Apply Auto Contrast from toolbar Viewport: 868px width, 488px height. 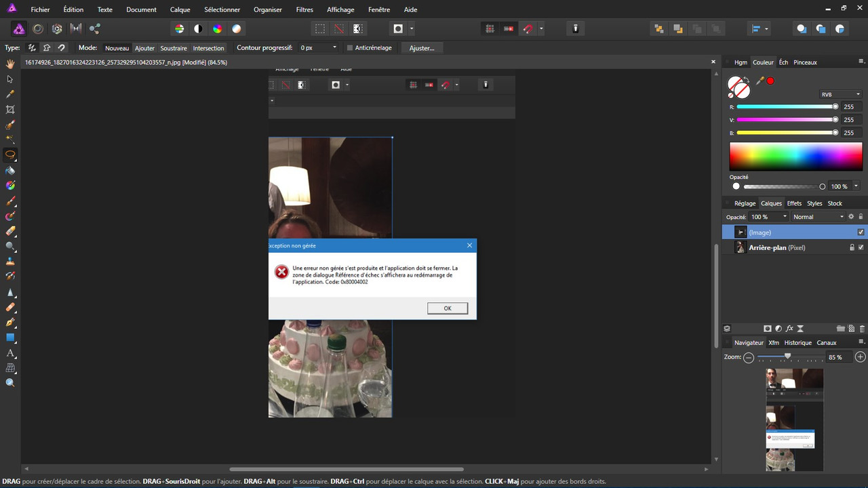198,28
